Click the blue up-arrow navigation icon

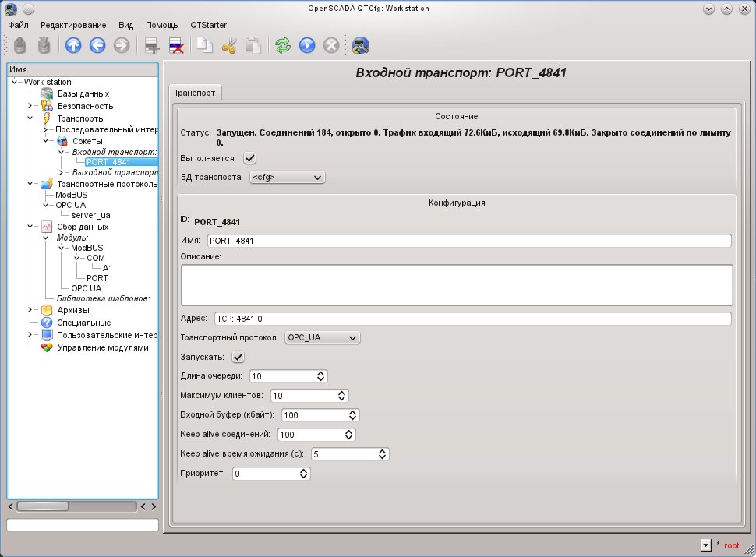[73, 45]
